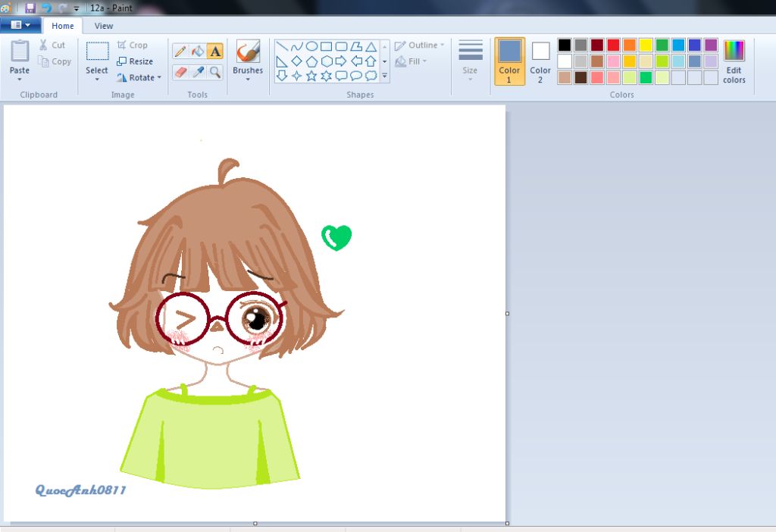Viewport: 776px width, 532px height.
Task: Choose the Pentagon shape
Action: 311,61
